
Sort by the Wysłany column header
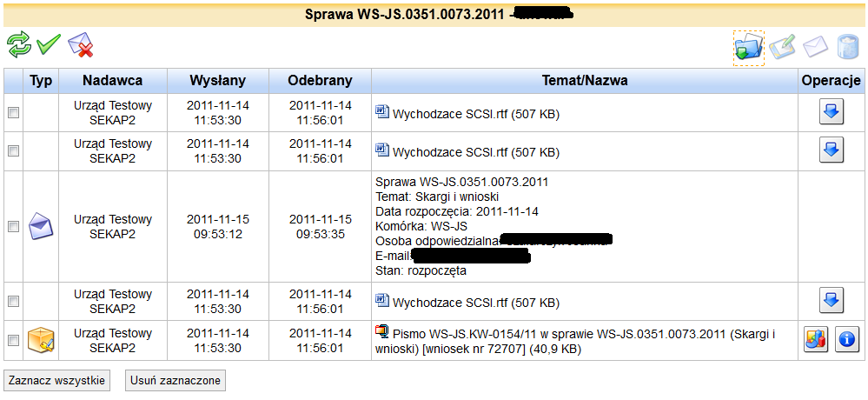tap(218, 80)
